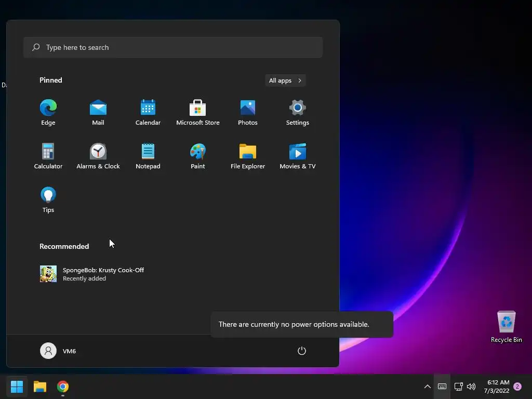Open the clock showing 6:12 AM
The image size is (532, 399).
click(497, 387)
